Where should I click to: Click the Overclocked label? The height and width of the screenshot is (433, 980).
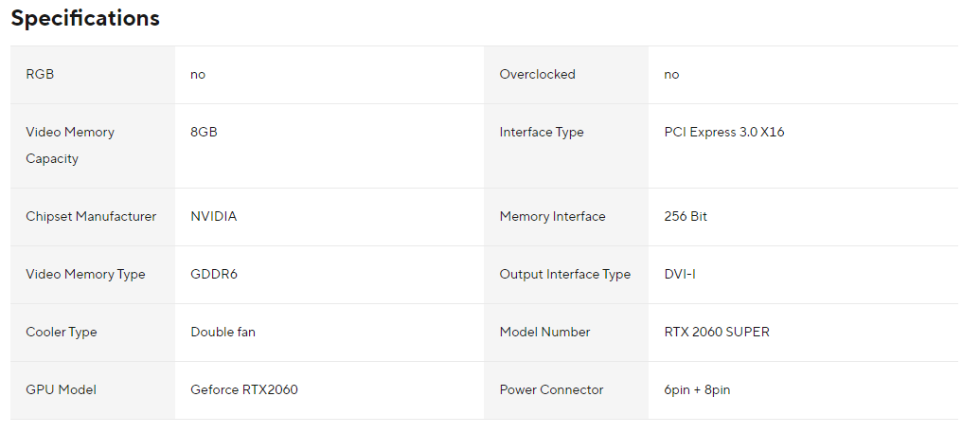(x=537, y=75)
